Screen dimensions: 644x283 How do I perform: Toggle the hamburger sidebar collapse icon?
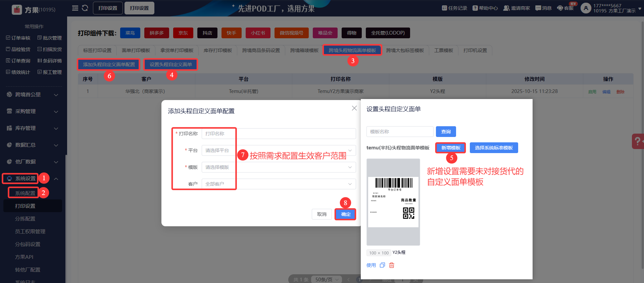(x=75, y=8)
